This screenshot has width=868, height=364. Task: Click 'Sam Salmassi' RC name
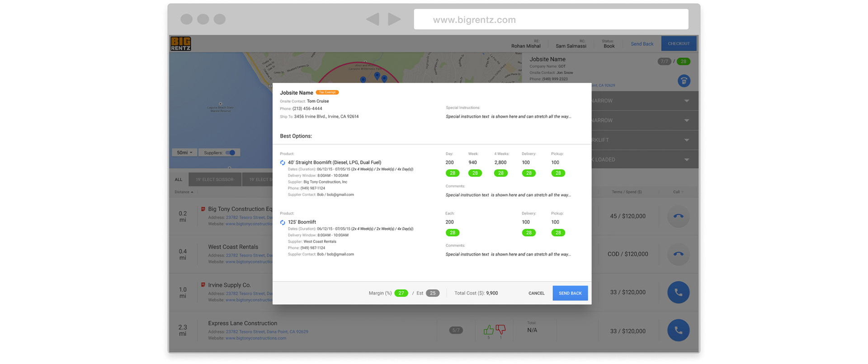(571, 46)
